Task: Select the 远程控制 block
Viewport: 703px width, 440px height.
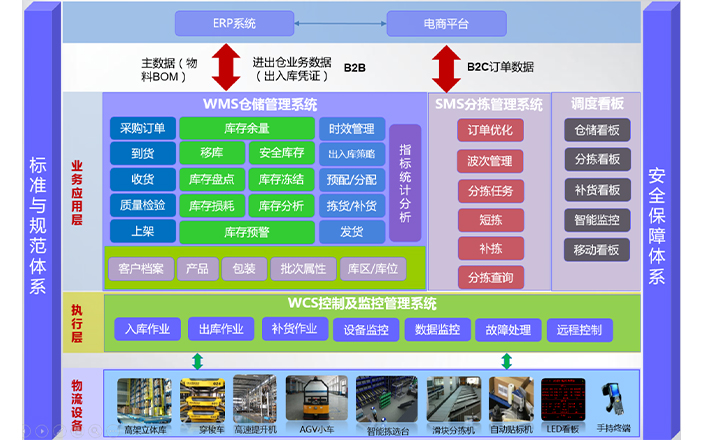Action: 580,330
